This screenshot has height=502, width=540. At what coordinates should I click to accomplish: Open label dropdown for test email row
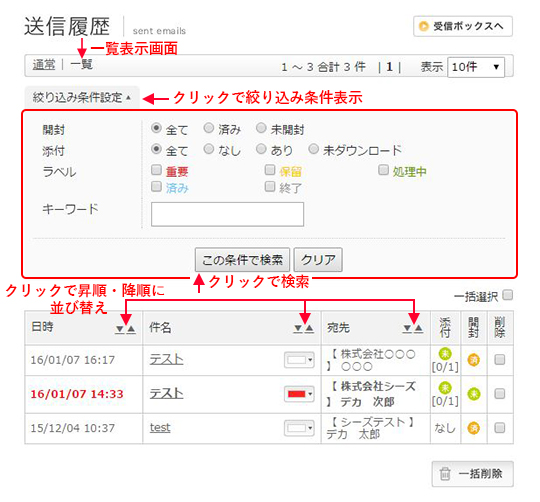pos(299,428)
